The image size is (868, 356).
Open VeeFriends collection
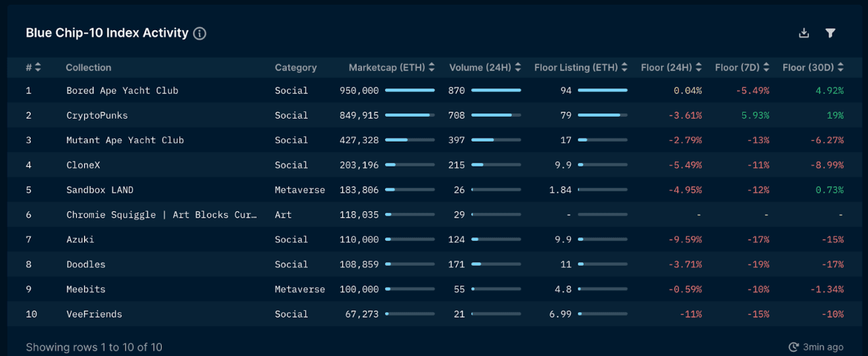coord(94,314)
